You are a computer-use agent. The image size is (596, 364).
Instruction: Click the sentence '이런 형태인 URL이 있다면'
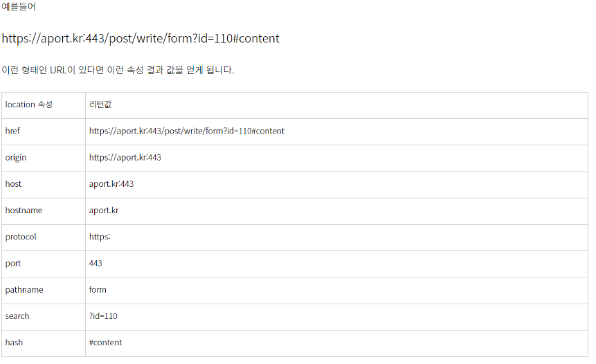[x=53, y=71]
